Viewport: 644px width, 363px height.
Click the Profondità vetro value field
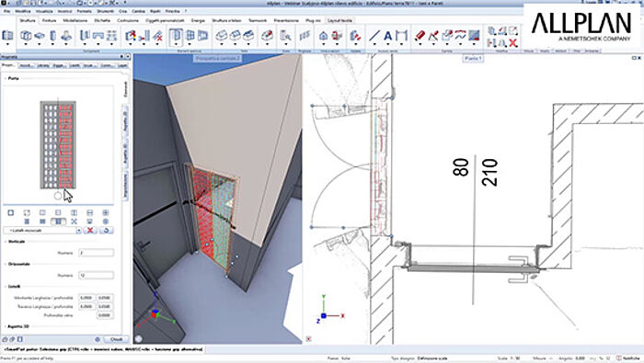(x=105, y=315)
